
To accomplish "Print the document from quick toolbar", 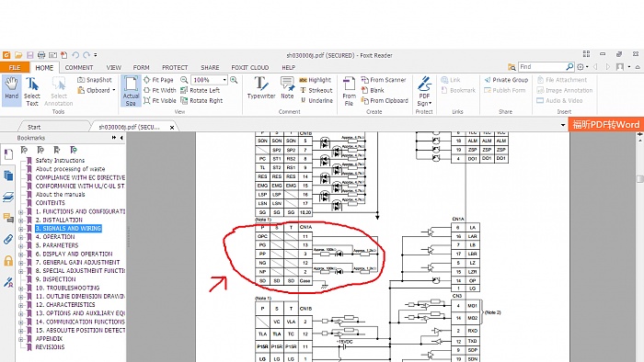I will pyautogui.click(x=41, y=55).
